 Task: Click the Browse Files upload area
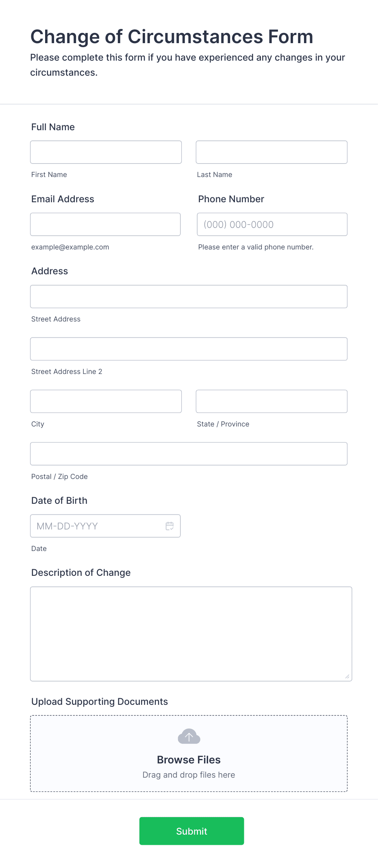[189, 759]
